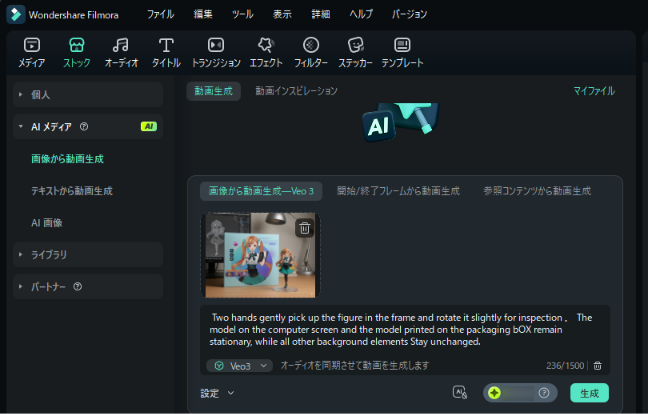Open the ツール menu
The image size is (648, 414).
tap(243, 14)
